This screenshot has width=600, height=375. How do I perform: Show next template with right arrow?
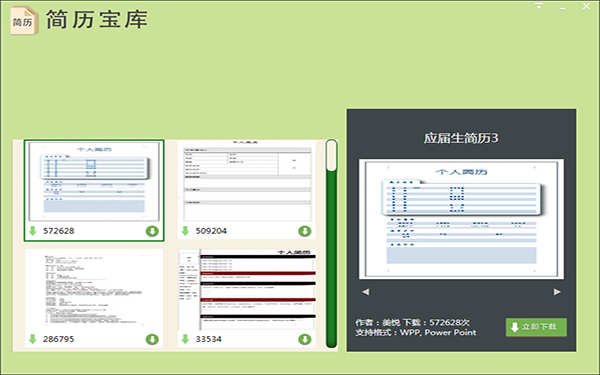coord(557,292)
